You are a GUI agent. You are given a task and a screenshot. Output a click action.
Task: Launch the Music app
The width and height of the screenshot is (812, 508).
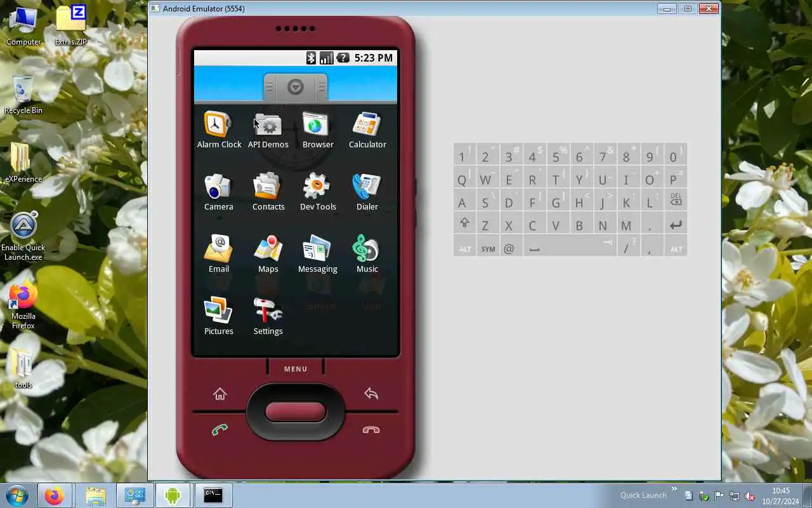[367, 255]
